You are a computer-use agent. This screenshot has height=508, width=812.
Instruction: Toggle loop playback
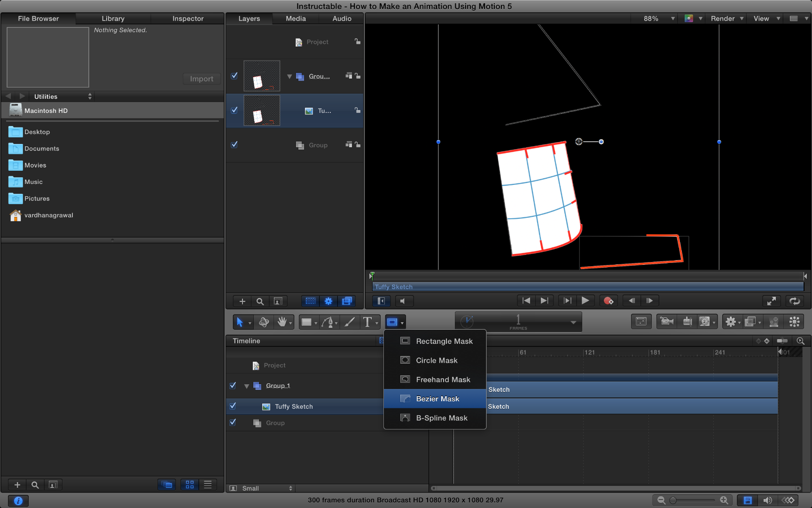(795, 301)
